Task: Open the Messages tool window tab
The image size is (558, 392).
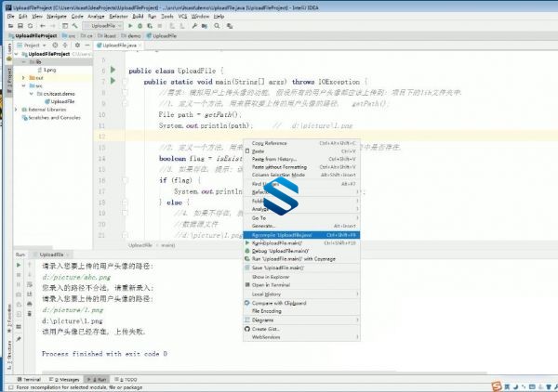Action: [x=64, y=379]
